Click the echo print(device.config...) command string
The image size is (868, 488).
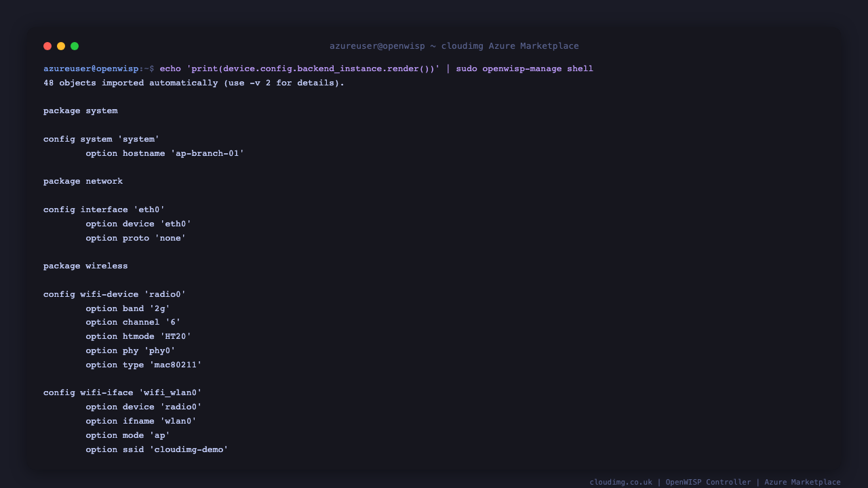(300, 69)
